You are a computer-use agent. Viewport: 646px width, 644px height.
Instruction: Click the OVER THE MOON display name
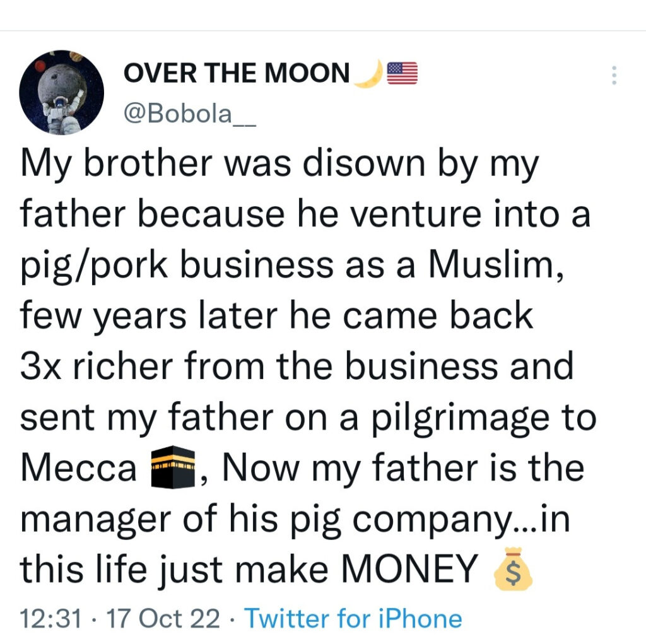click(237, 74)
